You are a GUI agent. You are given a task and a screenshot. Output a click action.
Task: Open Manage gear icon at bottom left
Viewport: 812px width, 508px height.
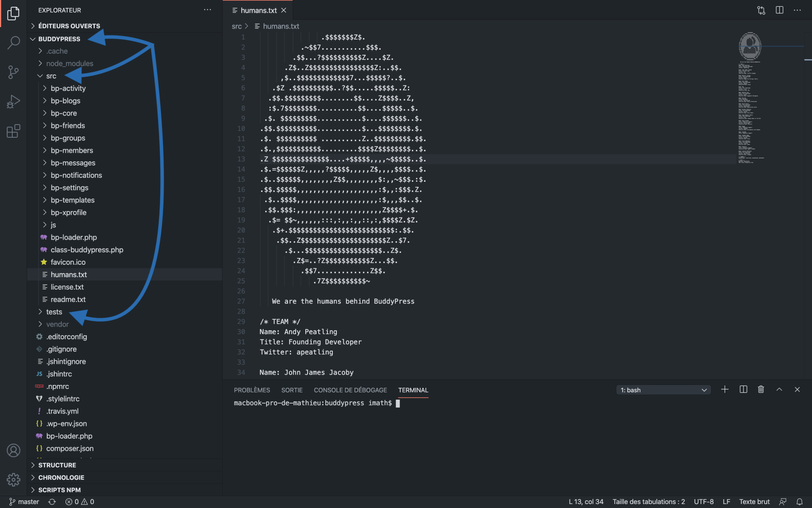point(13,479)
